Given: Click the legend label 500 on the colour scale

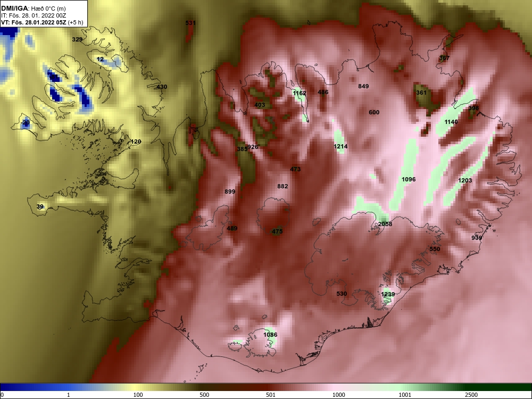Looking at the screenshot, I should [x=205, y=395].
